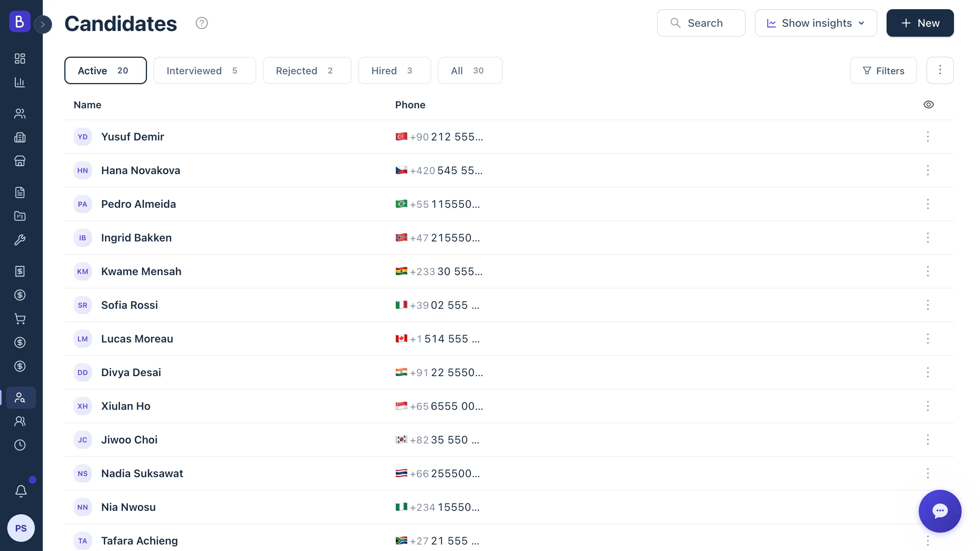The width and height of the screenshot is (980, 551).
Task: Sort by the Phone column header
Action: (x=410, y=105)
